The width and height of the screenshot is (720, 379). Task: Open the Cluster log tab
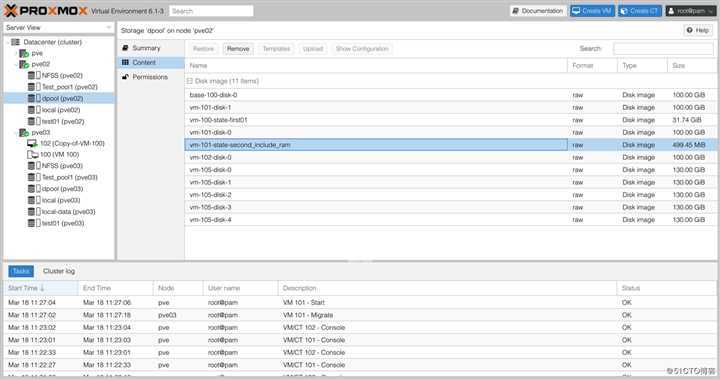pos(59,271)
